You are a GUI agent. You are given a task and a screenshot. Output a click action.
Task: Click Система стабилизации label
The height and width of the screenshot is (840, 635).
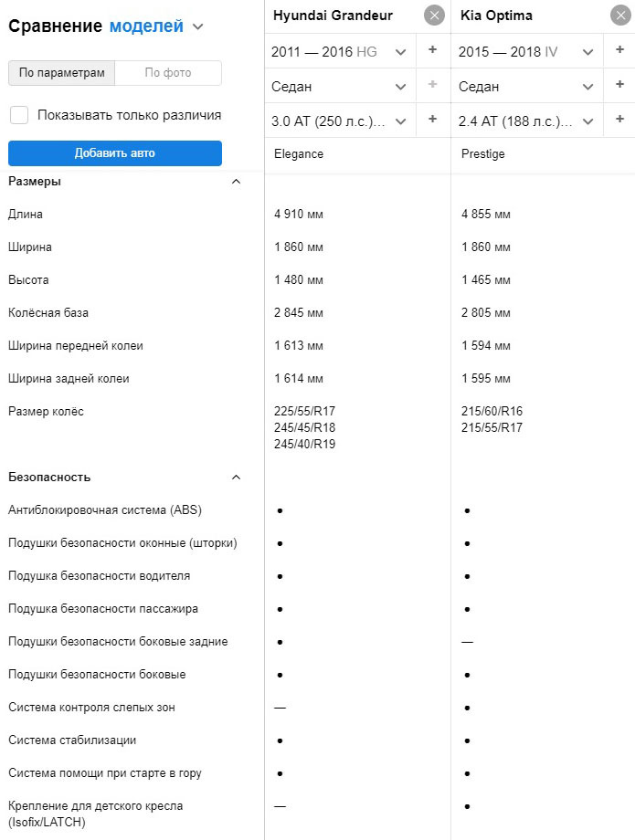coord(72,740)
